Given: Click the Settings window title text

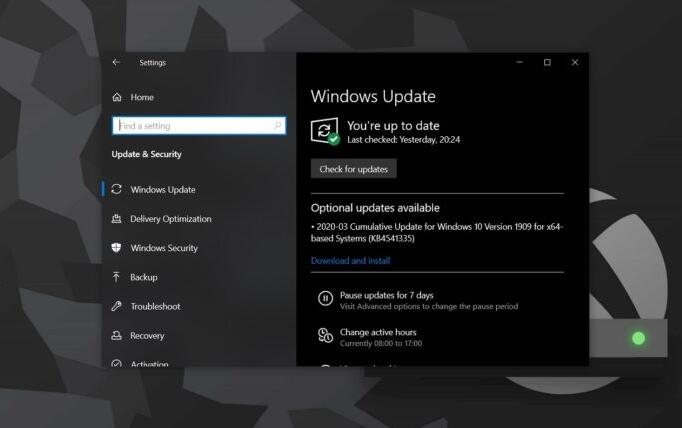Looking at the screenshot, I should tap(152, 63).
